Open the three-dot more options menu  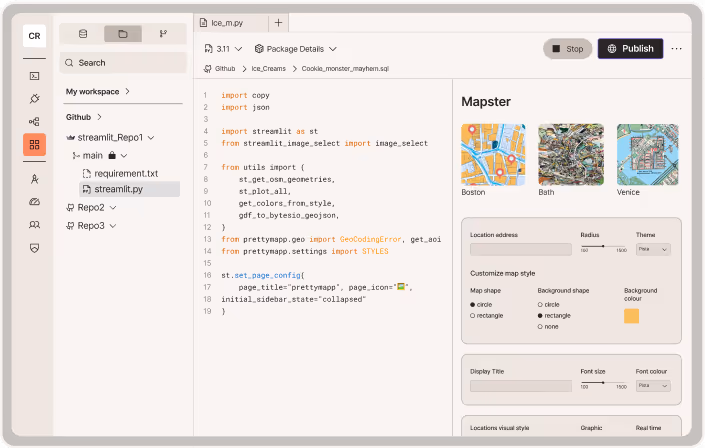pos(676,49)
